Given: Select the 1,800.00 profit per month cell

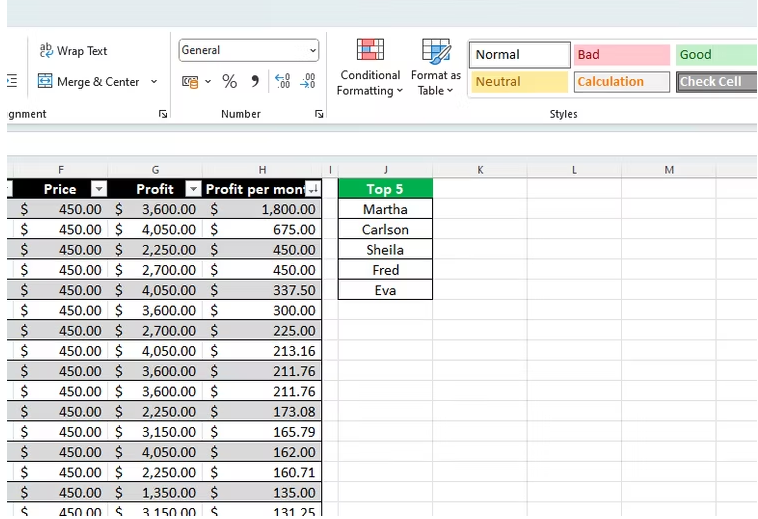Looking at the screenshot, I should point(262,209).
